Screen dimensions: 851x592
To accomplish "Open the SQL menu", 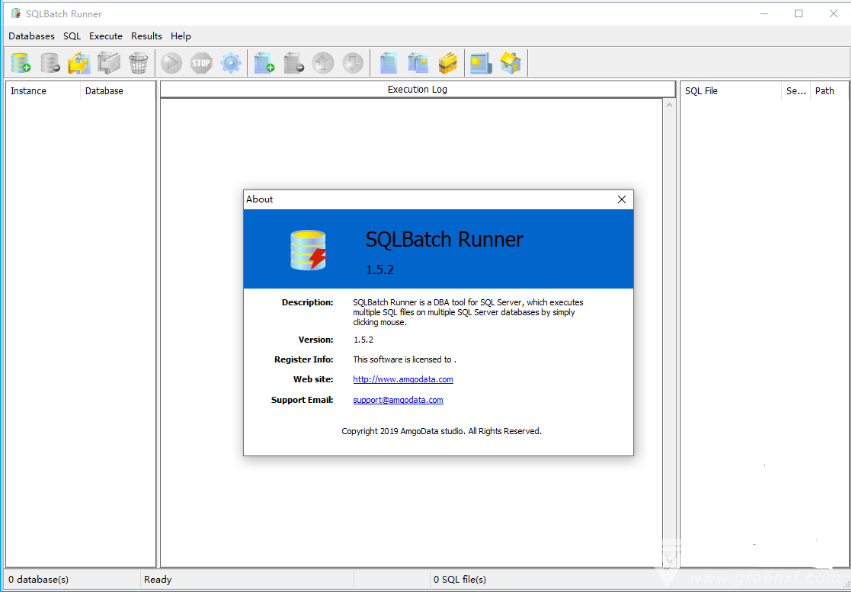I will click(72, 36).
